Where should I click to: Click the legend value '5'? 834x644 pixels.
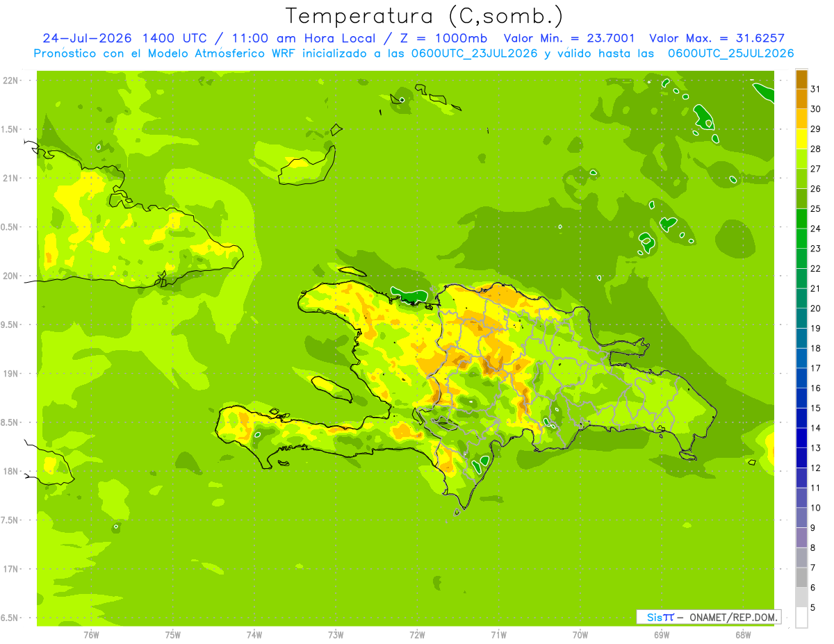[812, 607]
